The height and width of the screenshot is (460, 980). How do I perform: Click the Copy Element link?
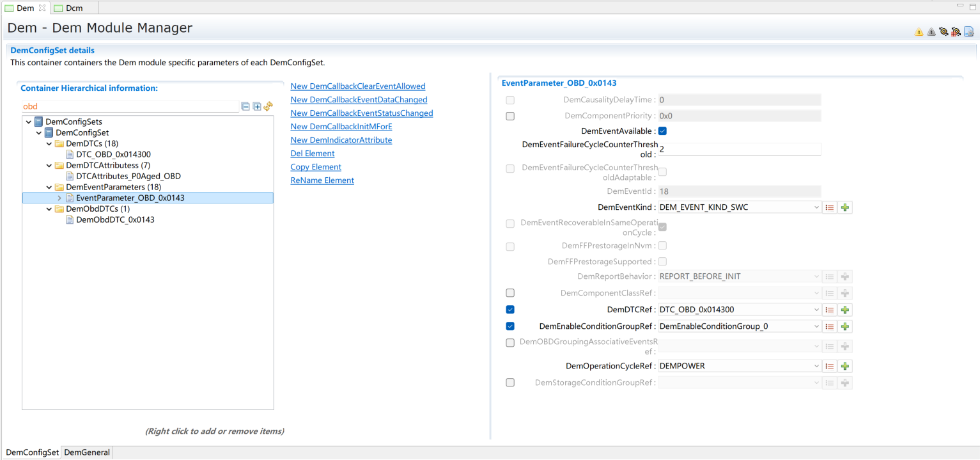coord(316,167)
